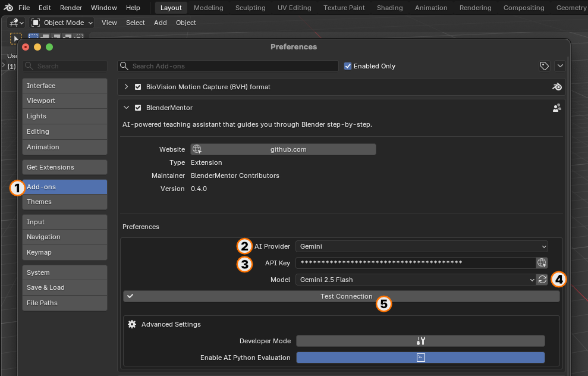The height and width of the screenshot is (376, 588).
Task: Refresh the model list with the reload icon
Action: pos(542,280)
